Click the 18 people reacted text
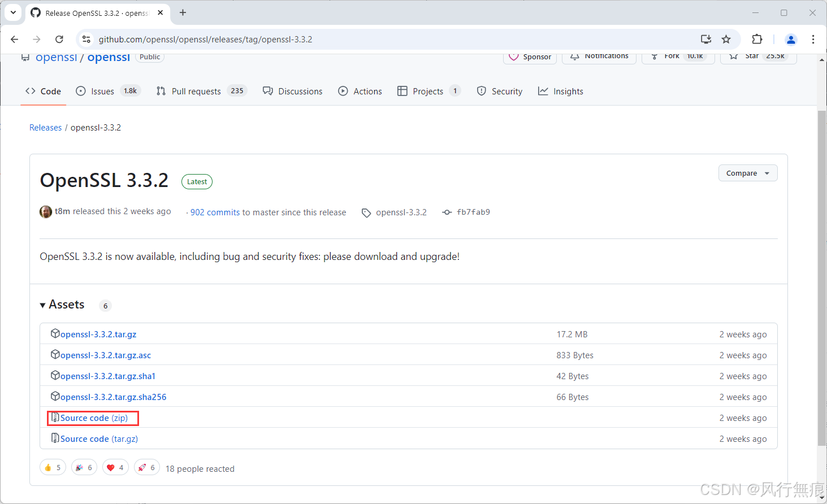827x504 pixels. (200, 469)
